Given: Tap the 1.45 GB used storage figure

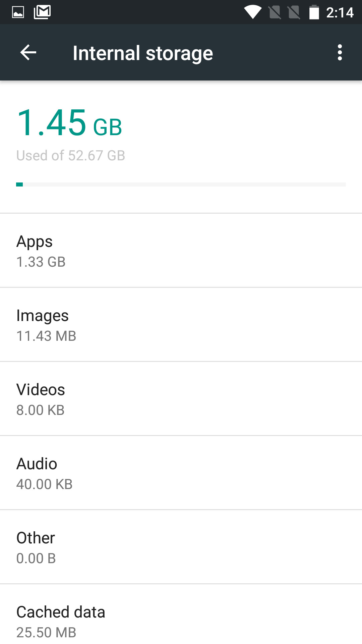Looking at the screenshot, I should point(69,123).
